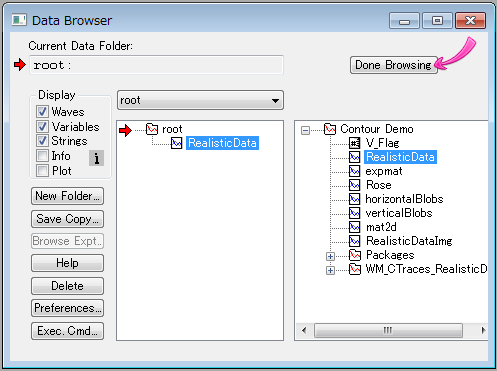Open the root folder dropdown
This screenshot has width=497, height=371.
200,100
